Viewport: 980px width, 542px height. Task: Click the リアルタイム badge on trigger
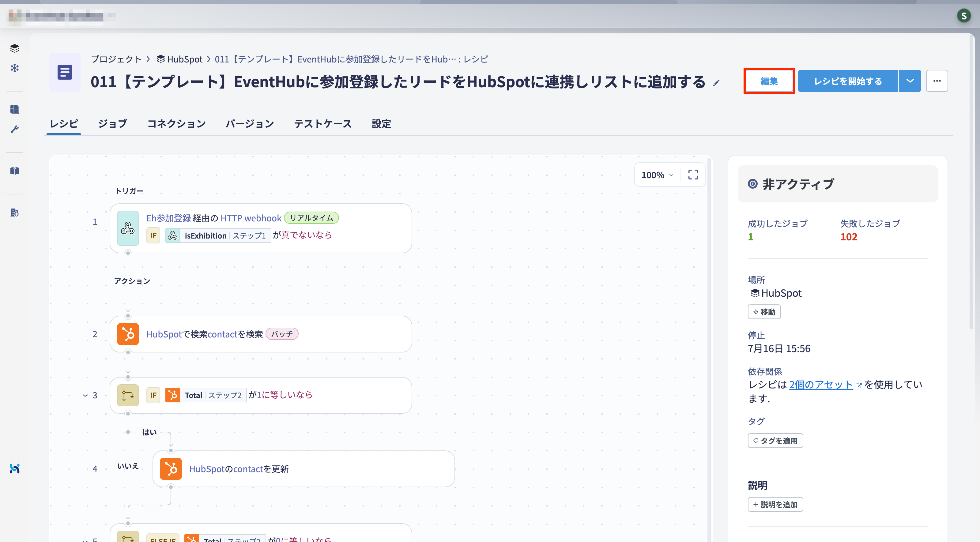(x=311, y=217)
